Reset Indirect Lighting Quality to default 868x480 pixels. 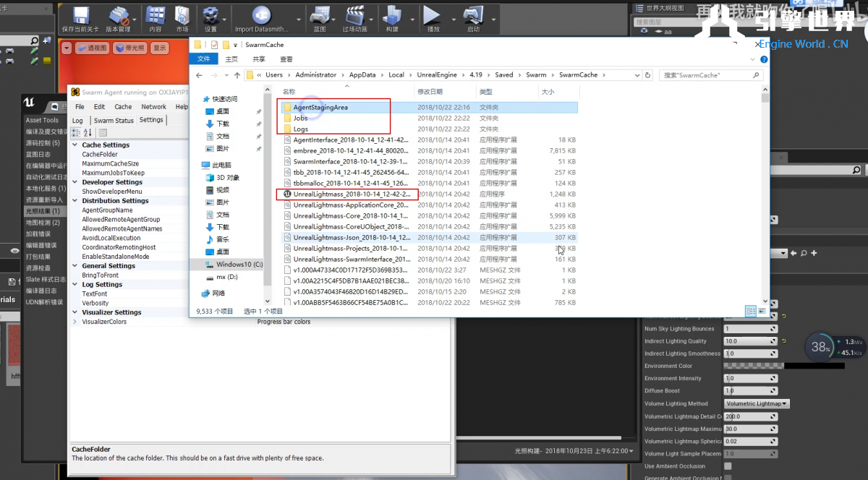pyautogui.click(x=783, y=341)
